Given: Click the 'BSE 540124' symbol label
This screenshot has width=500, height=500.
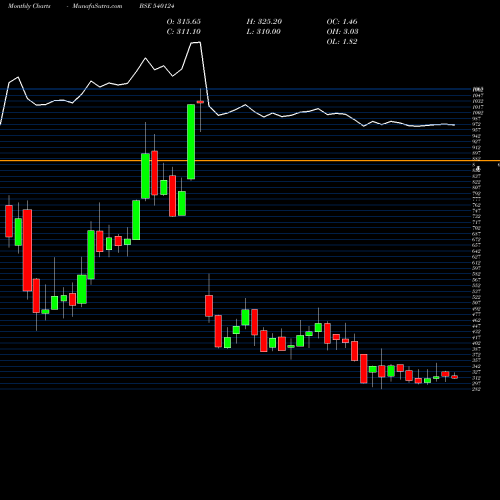Looking at the screenshot, I should tap(157, 6).
